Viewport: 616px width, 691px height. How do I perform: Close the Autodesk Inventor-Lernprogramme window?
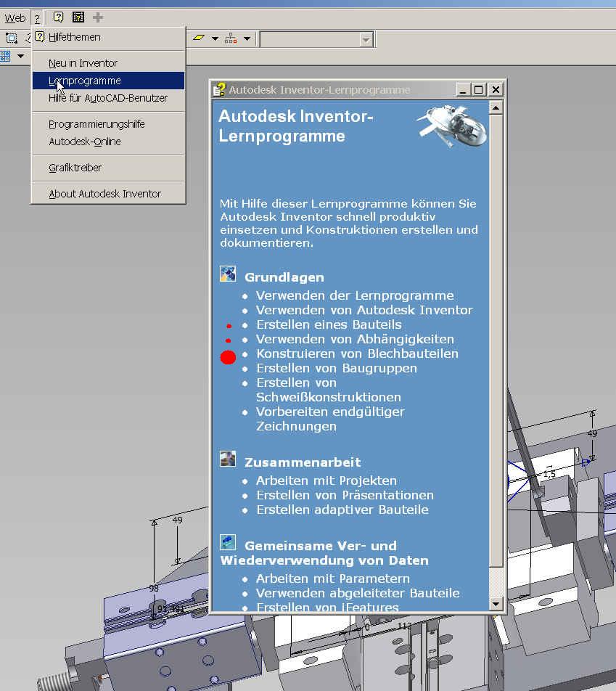[496, 90]
